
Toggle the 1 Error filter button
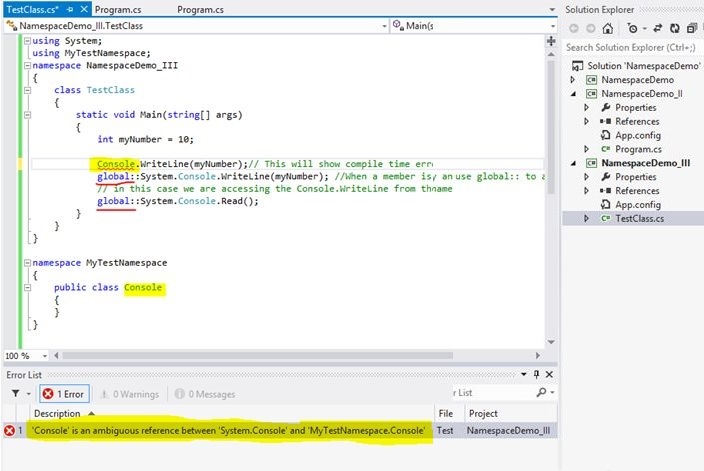pos(65,394)
